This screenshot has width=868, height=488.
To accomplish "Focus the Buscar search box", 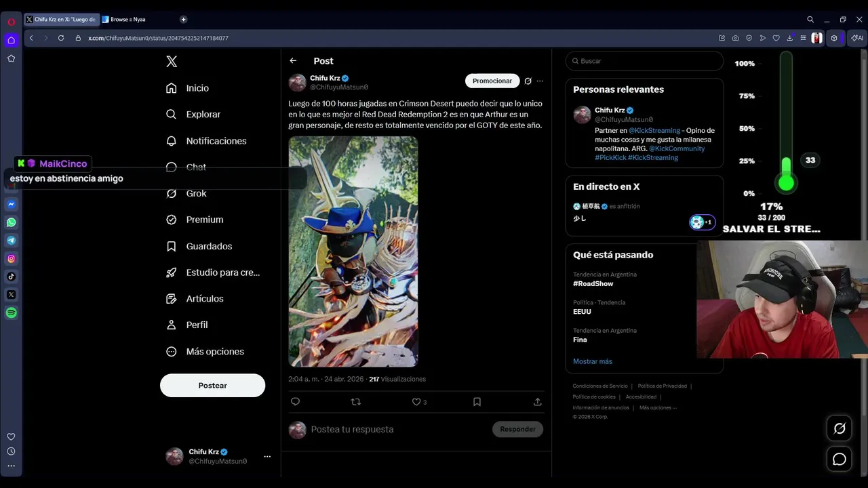I will point(644,61).
